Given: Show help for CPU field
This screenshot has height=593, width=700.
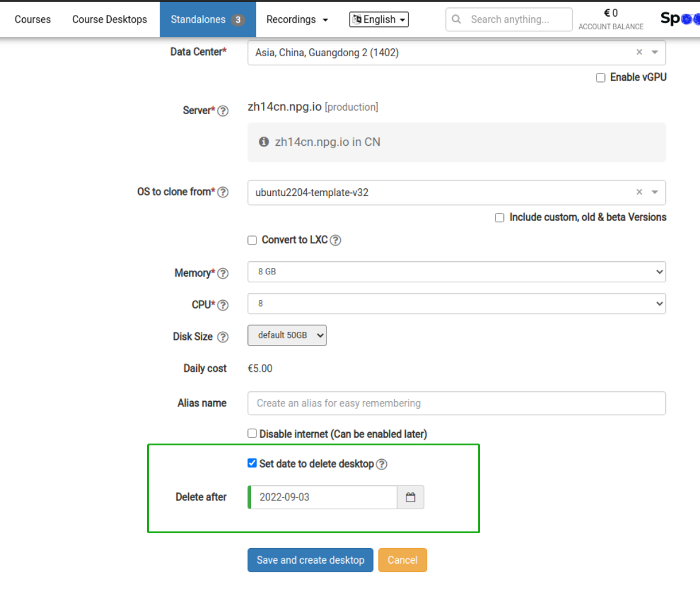Looking at the screenshot, I should pyautogui.click(x=223, y=305).
